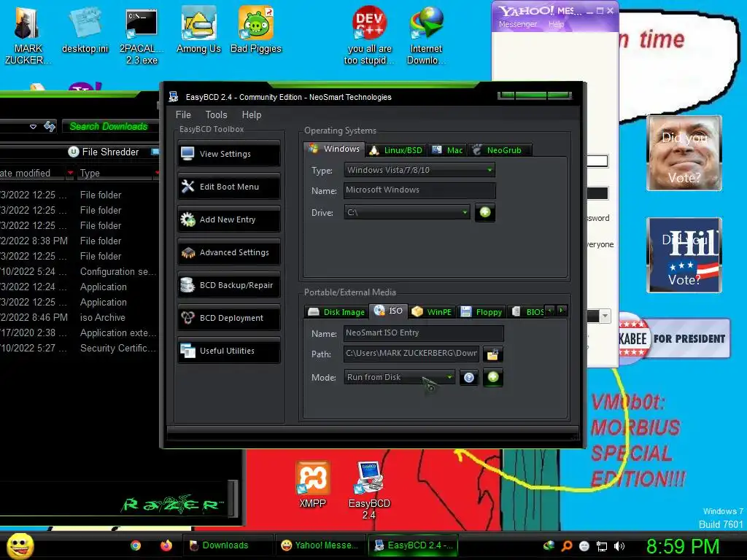Select the Dev-C++ 'you all are too stupid' icon
Image resolution: width=747 pixels, height=560 pixels.
[369, 36]
